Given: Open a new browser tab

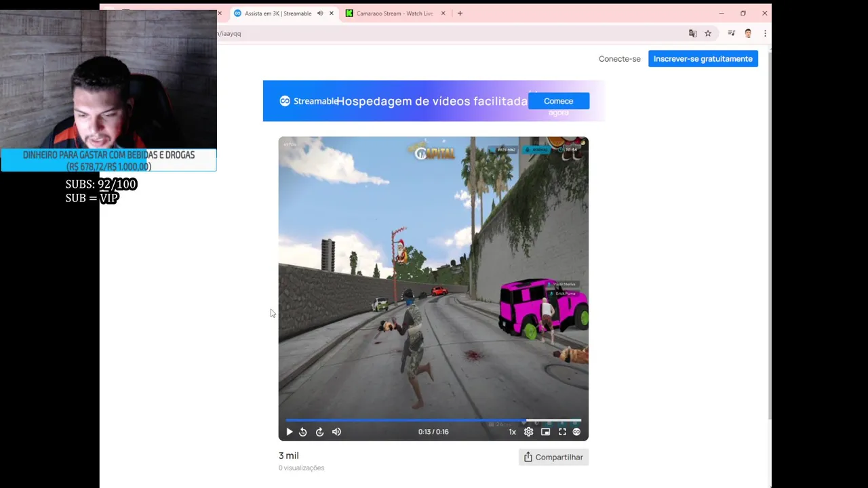Looking at the screenshot, I should (x=460, y=13).
